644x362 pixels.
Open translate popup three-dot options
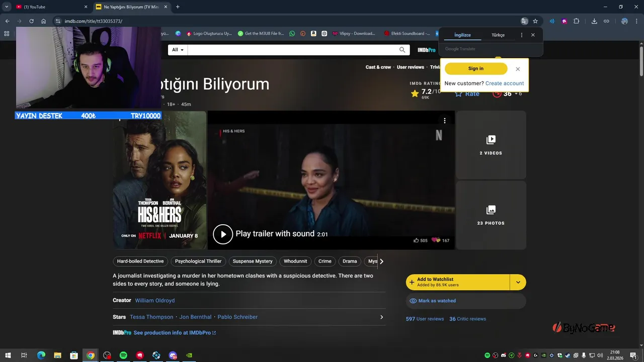click(522, 35)
